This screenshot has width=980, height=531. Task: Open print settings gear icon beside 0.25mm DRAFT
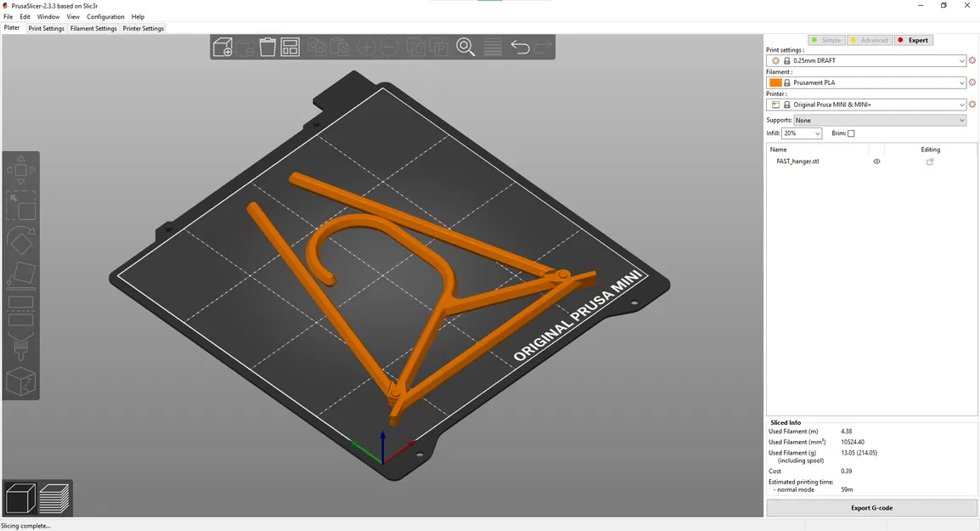pyautogui.click(x=972, y=60)
